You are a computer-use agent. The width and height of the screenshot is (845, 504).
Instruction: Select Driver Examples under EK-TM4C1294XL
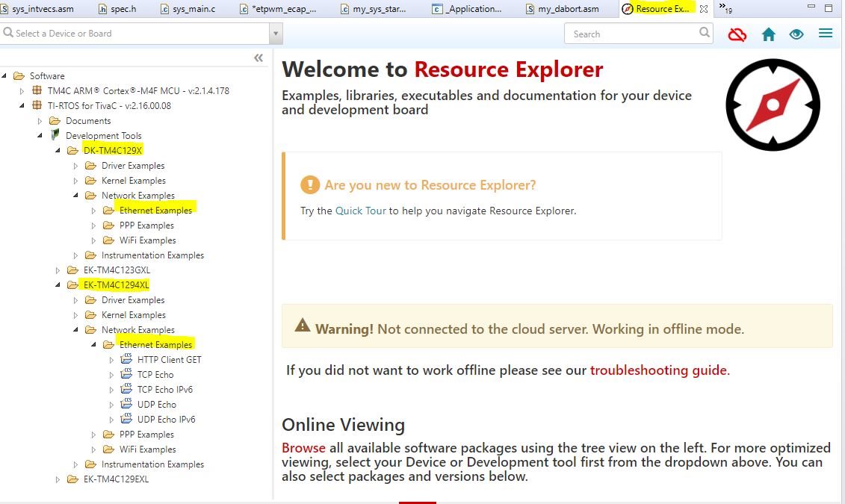click(x=132, y=300)
